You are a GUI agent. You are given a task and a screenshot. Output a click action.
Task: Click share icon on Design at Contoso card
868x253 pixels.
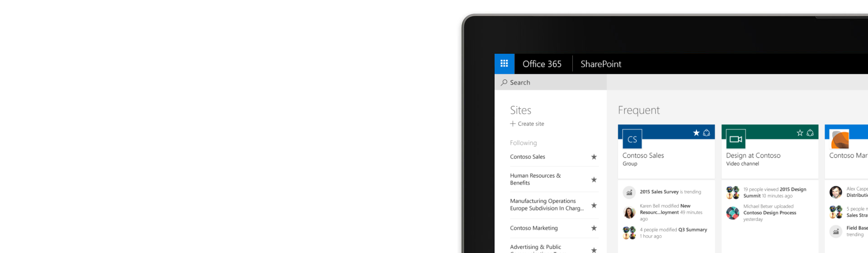click(810, 132)
